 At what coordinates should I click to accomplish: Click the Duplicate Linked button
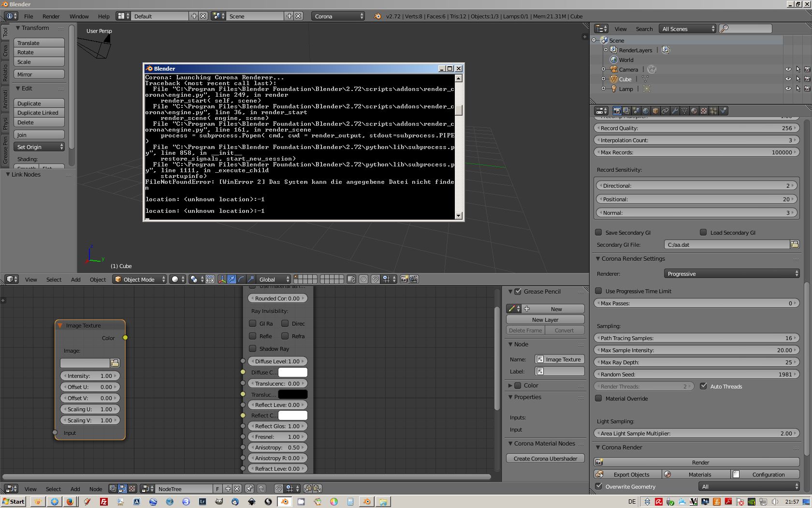click(x=39, y=113)
